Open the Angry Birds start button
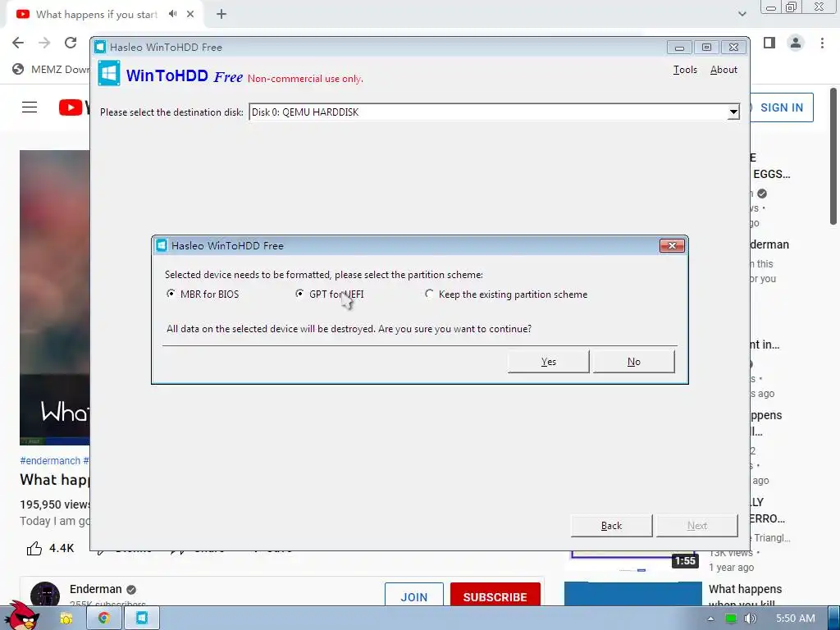Viewport: 840px width, 630px height. (x=21, y=616)
